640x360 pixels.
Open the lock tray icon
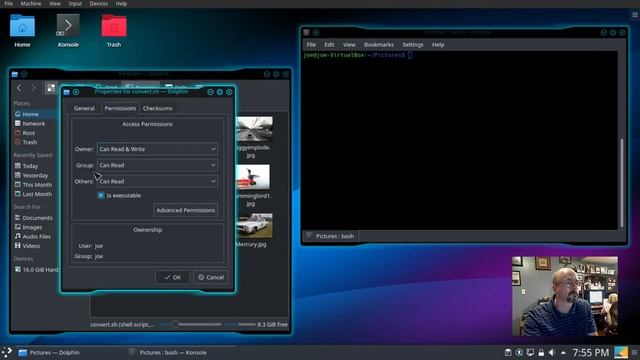541,353
